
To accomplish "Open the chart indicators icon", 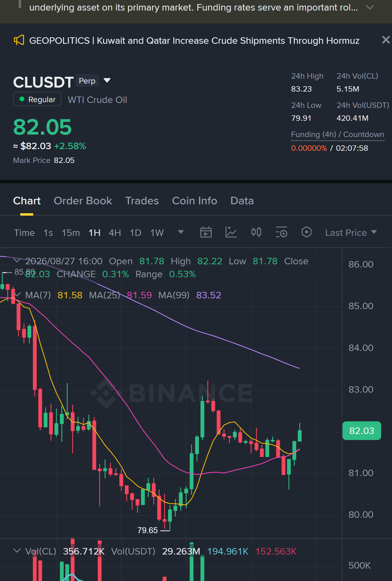I will coord(231,232).
